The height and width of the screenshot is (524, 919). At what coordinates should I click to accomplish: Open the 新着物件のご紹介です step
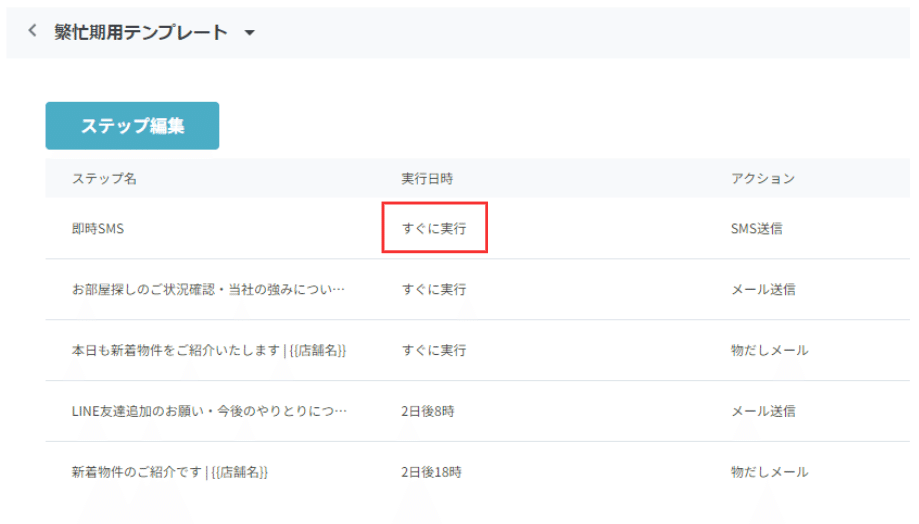tap(170, 472)
